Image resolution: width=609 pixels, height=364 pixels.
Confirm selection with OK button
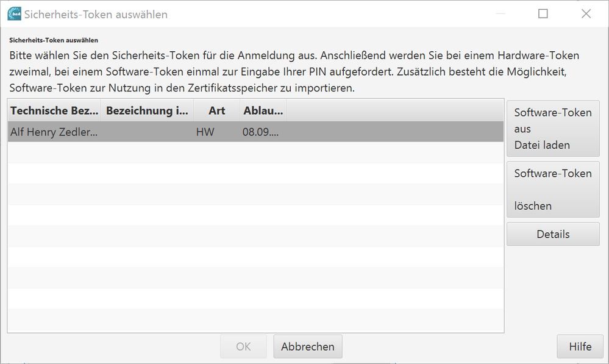(x=243, y=346)
